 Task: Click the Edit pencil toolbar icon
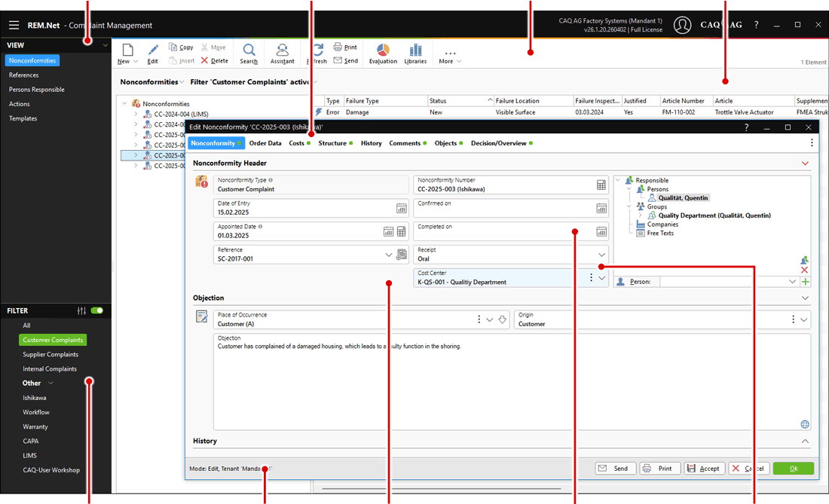(x=153, y=54)
